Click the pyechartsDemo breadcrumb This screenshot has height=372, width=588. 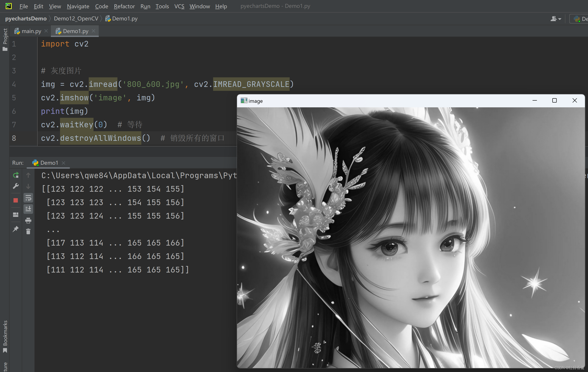[x=26, y=18]
